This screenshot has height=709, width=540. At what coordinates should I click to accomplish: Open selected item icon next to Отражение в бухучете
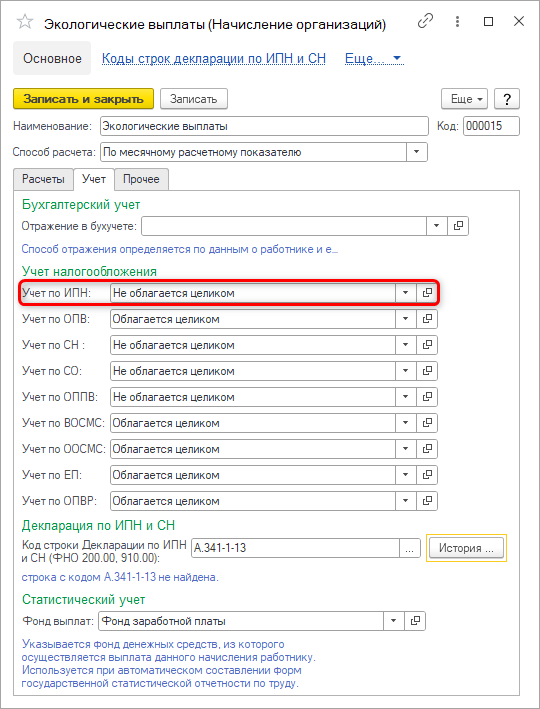458,226
